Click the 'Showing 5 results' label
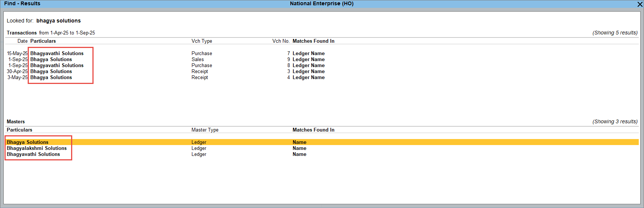The height and width of the screenshot is (208, 644). pyautogui.click(x=615, y=33)
